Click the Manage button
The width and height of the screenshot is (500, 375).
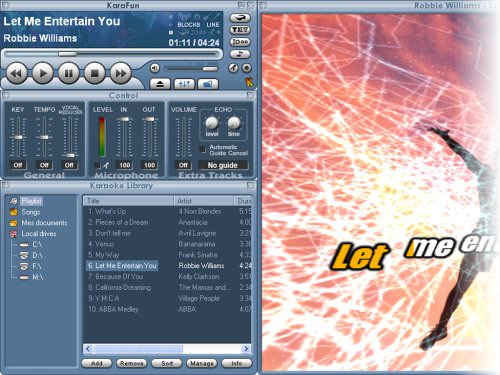click(x=201, y=363)
